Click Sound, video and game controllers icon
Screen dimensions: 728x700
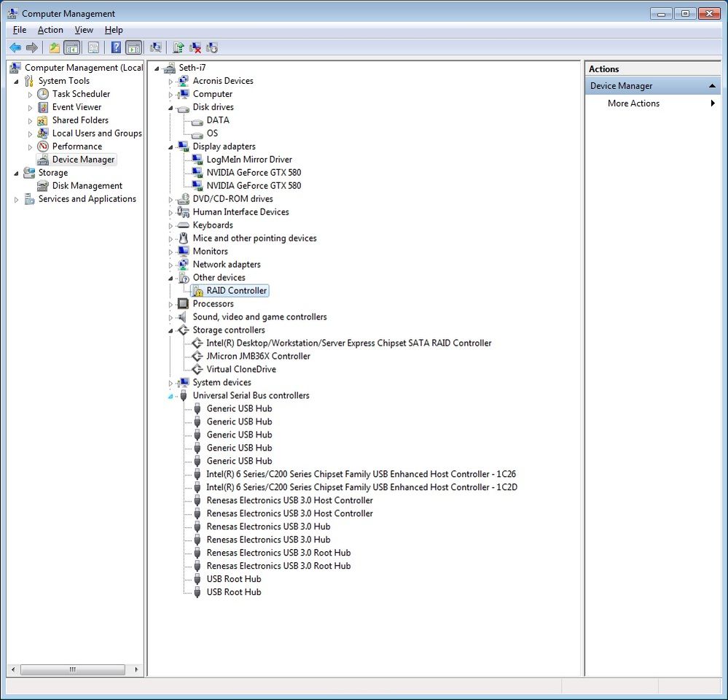(x=184, y=316)
